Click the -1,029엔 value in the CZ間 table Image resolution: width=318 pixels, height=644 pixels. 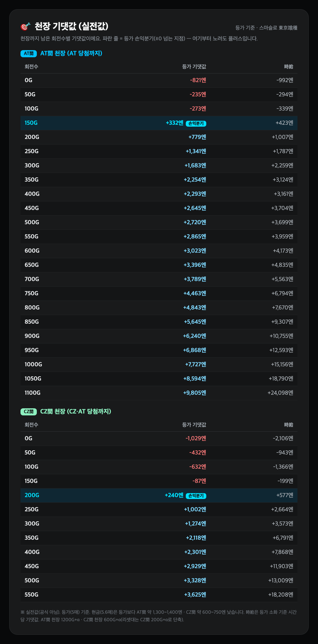[196, 438]
